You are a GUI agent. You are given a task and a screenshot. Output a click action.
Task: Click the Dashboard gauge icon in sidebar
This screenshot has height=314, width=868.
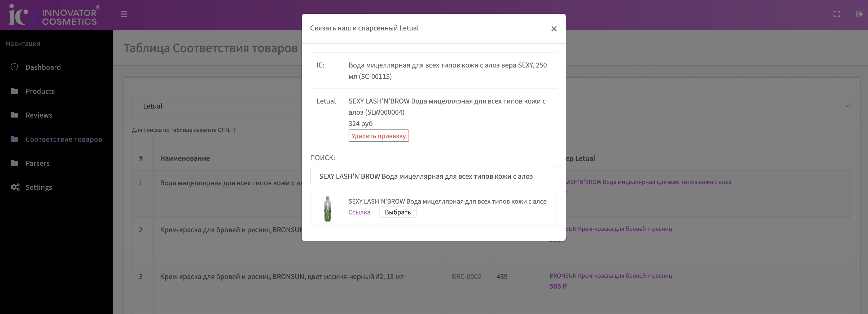pos(14,67)
